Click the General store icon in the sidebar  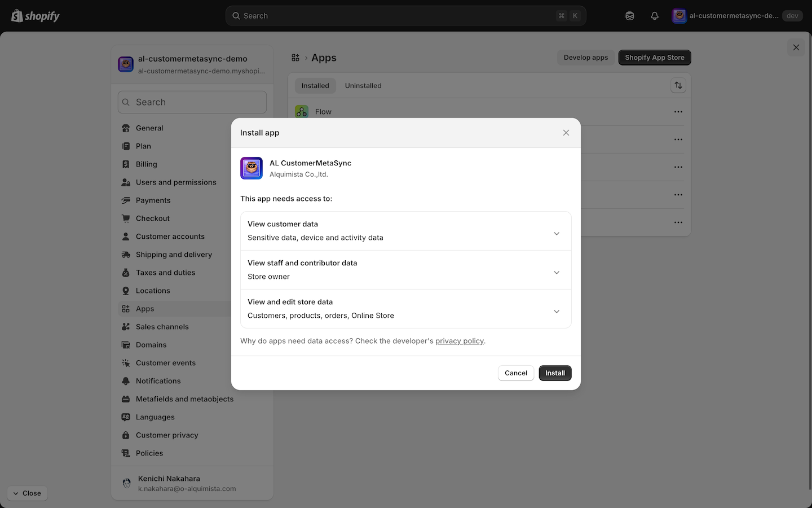126,128
